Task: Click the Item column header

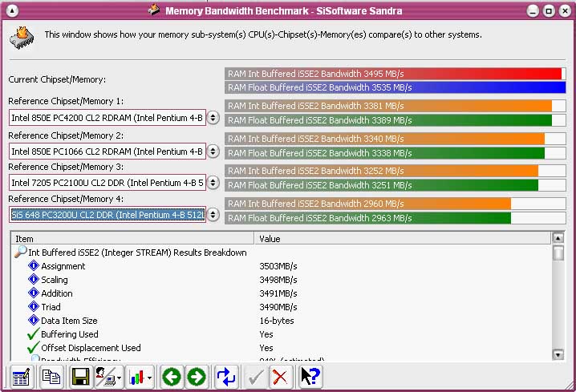Action: (x=132, y=239)
